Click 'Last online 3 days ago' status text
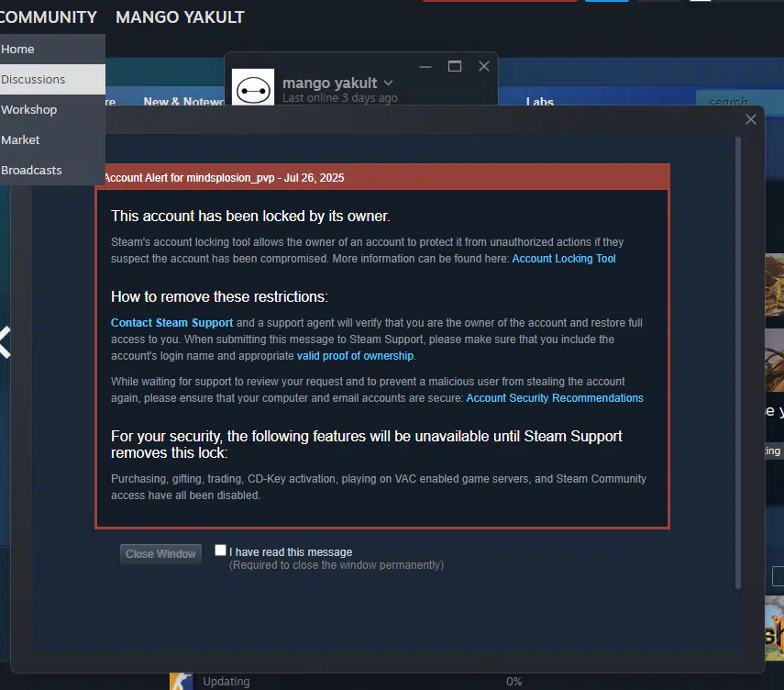Viewport: 784px width, 690px height. pyautogui.click(x=340, y=97)
